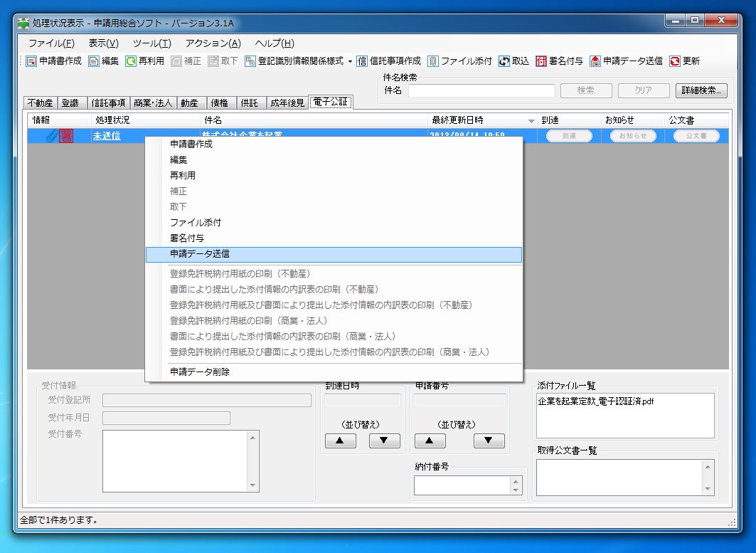Screen dimensions: 756x553
Task: Click the red 署 stamp icon in the row
Action: [x=66, y=136]
